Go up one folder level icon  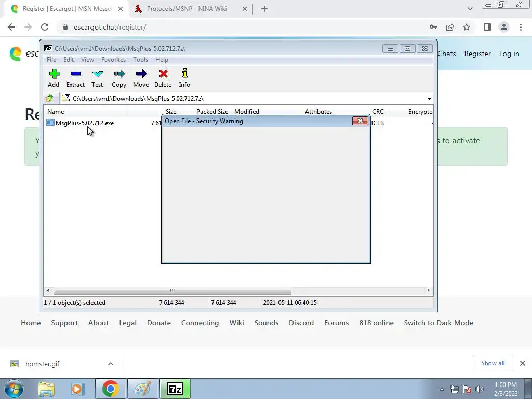50,98
